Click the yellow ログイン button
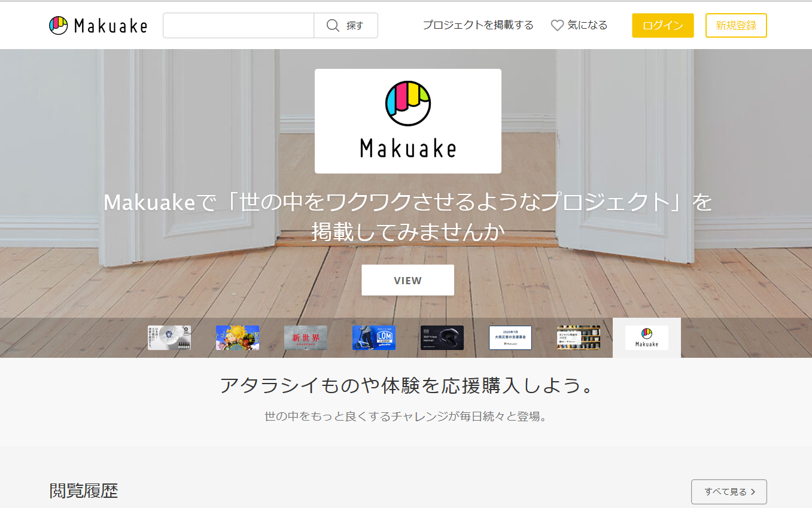The height and width of the screenshot is (508, 812). (663, 26)
